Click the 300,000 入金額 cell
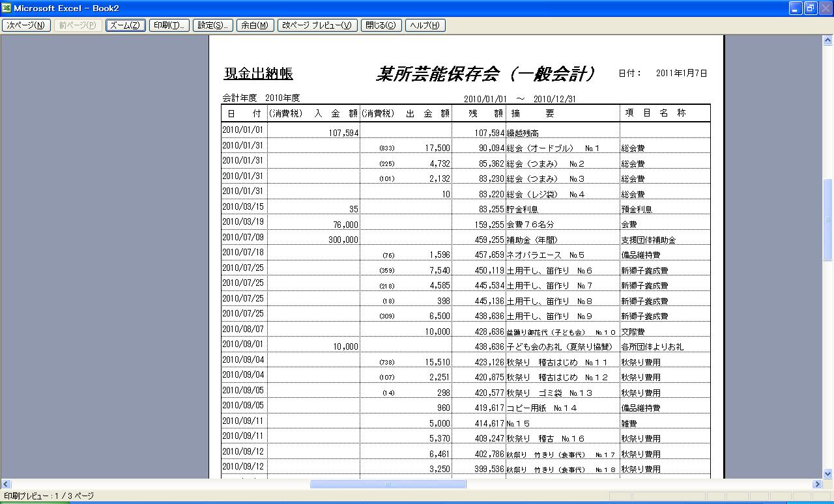 click(x=343, y=240)
